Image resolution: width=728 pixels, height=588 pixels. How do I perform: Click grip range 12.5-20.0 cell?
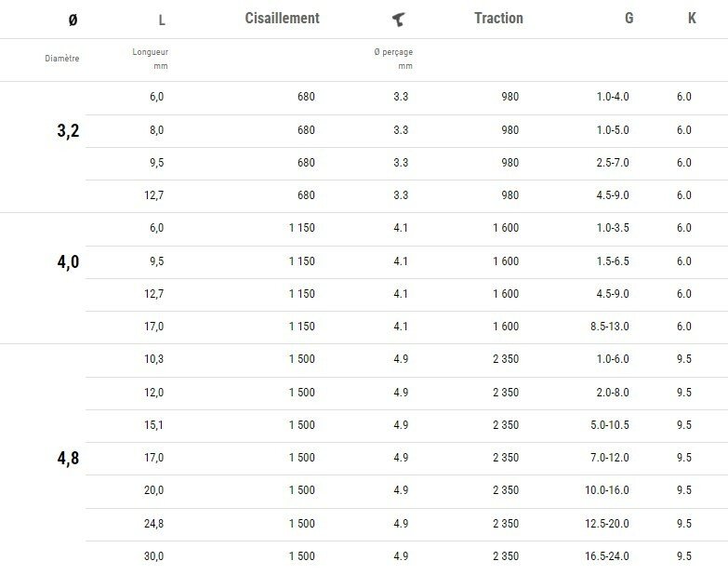tap(606, 524)
